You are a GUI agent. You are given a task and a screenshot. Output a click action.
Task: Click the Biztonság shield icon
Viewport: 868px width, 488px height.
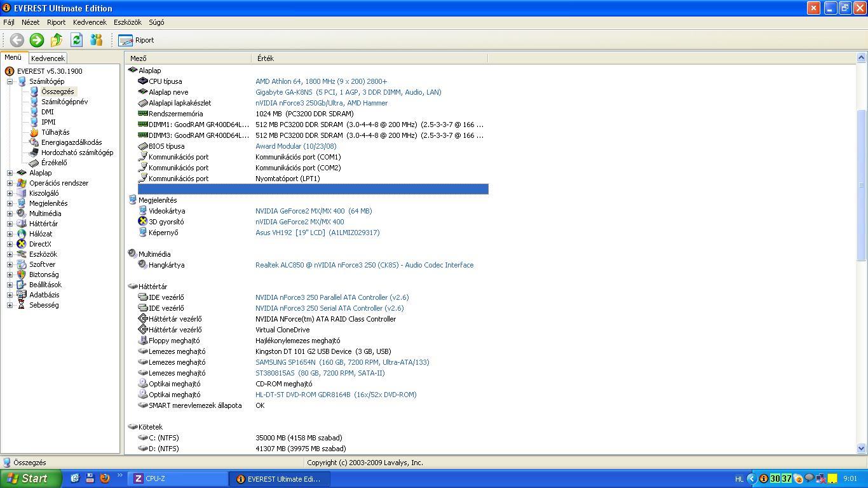(22, 274)
